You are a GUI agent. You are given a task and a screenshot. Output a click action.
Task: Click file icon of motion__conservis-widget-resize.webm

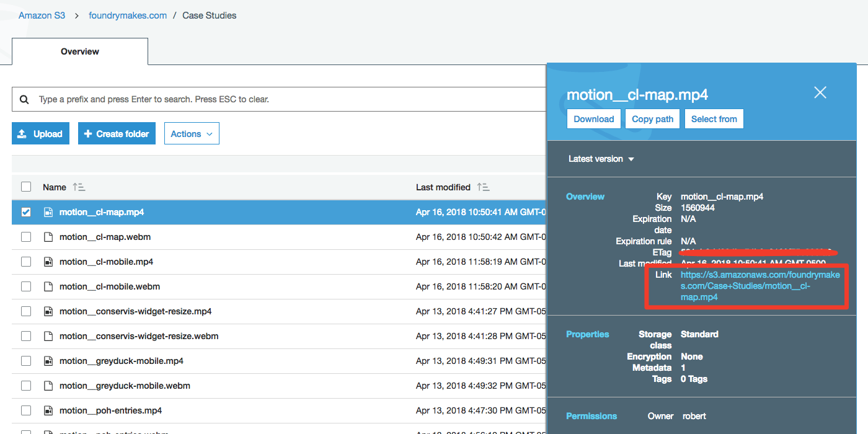(x=48, y=336)
